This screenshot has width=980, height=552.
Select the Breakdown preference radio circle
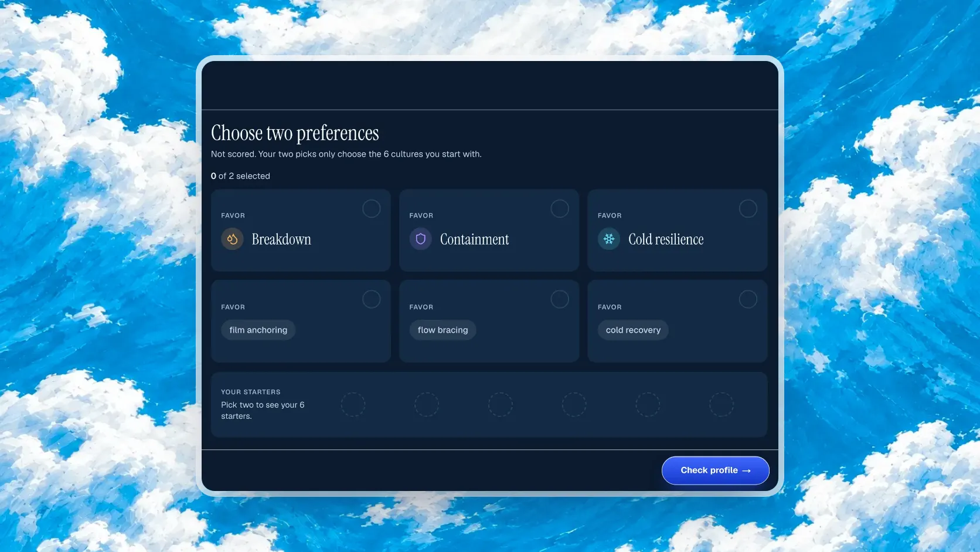372,208
